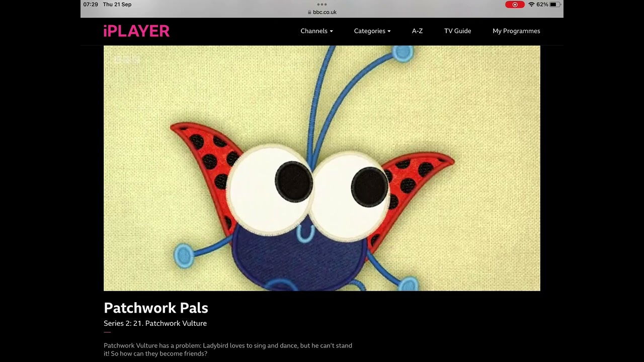
Task: Select the episode description text
Action: click(x=228, y=349)
